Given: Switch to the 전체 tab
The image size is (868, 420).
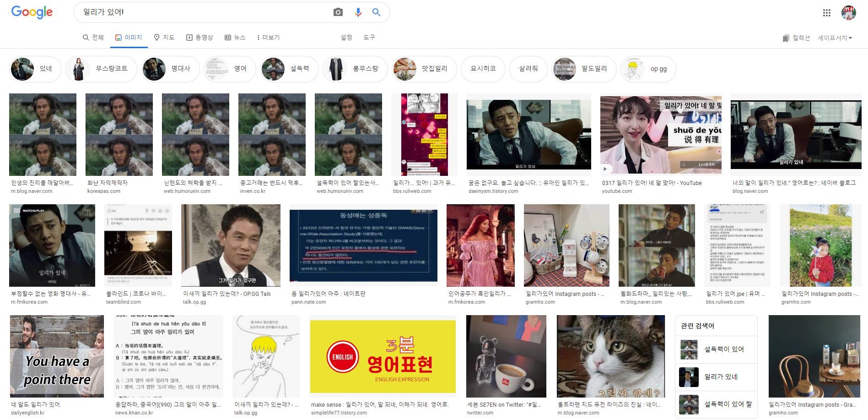Looking at the screenshot, I should (93, 38).
